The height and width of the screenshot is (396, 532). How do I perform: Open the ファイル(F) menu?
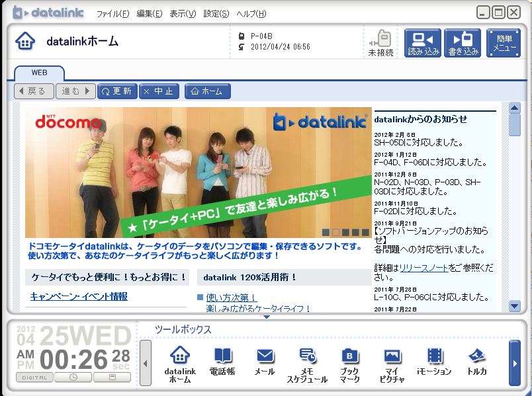(113, 14)
